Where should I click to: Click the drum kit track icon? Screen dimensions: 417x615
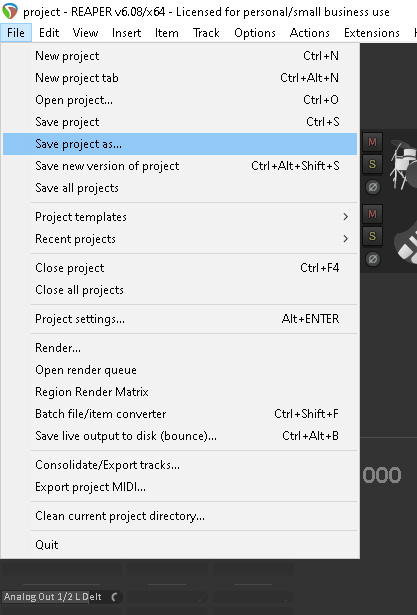coord(403,165)
